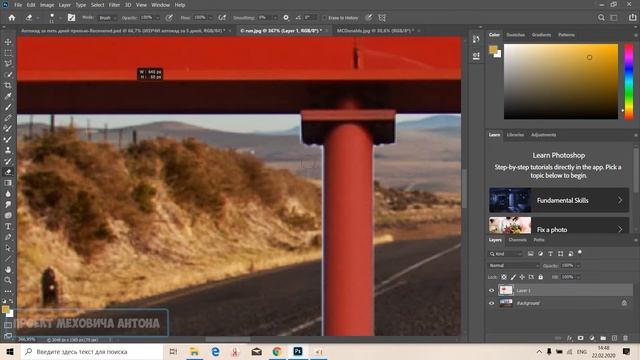Switch to the Libraries tab
The width and height of the screenshot is (640, 360).
tap(515, 135)
